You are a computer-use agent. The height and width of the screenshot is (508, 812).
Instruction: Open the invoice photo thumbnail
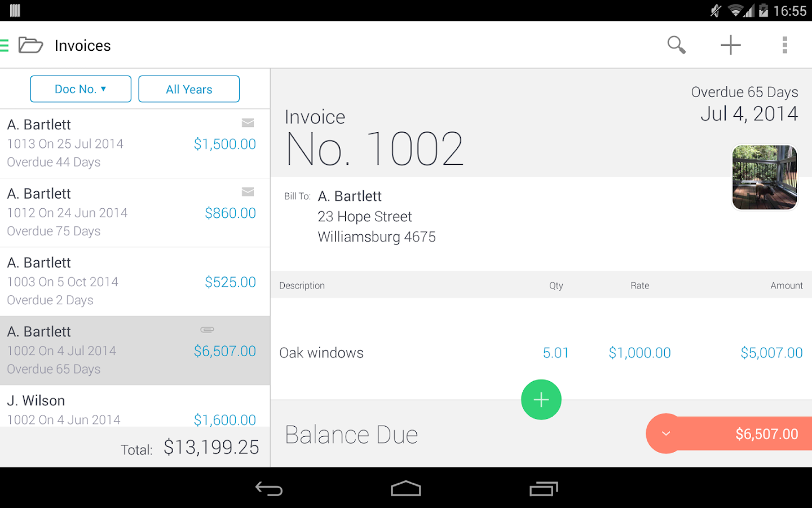764,177
